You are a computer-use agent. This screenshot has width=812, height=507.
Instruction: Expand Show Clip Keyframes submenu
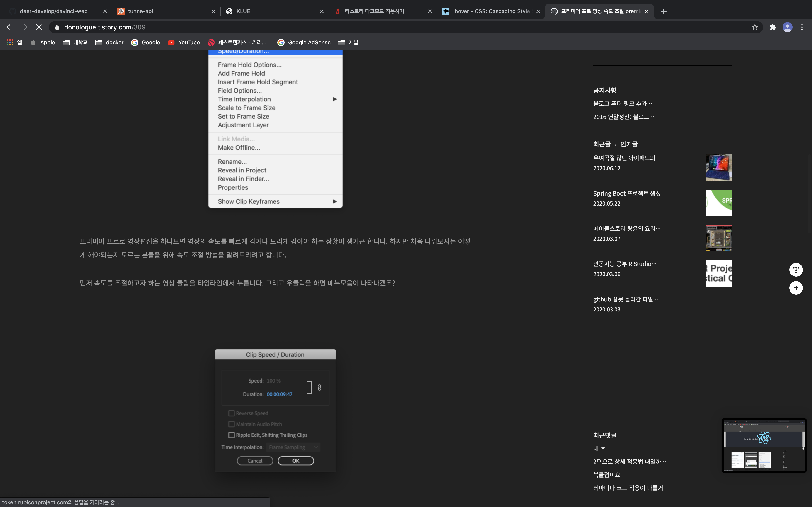[335, 201]
